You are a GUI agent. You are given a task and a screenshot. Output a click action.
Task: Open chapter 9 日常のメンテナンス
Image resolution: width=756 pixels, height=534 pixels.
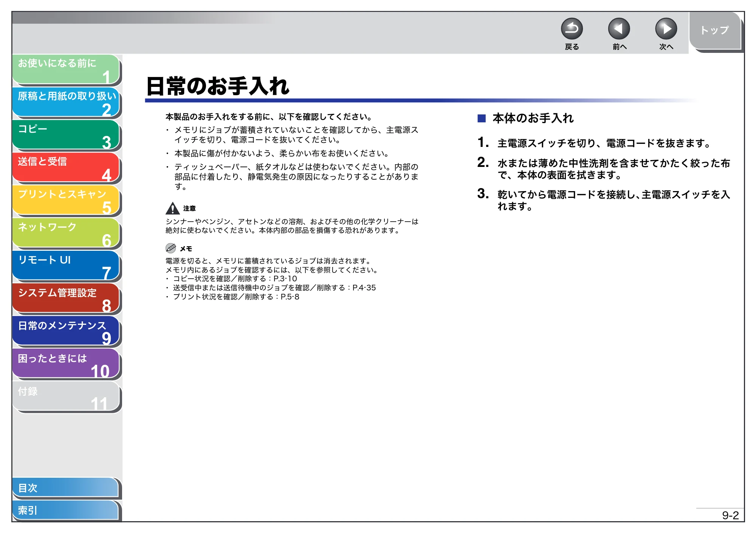[66, 331]
